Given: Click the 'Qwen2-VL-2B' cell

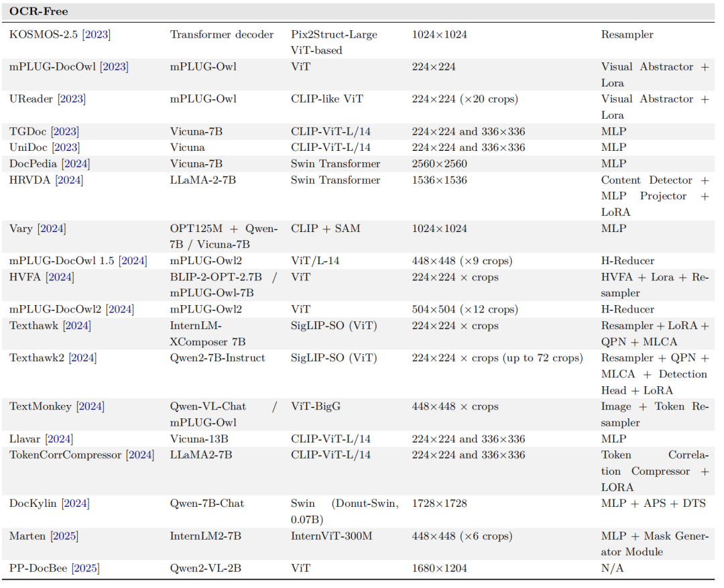Looking at the screenshot, I should (206, 568).
